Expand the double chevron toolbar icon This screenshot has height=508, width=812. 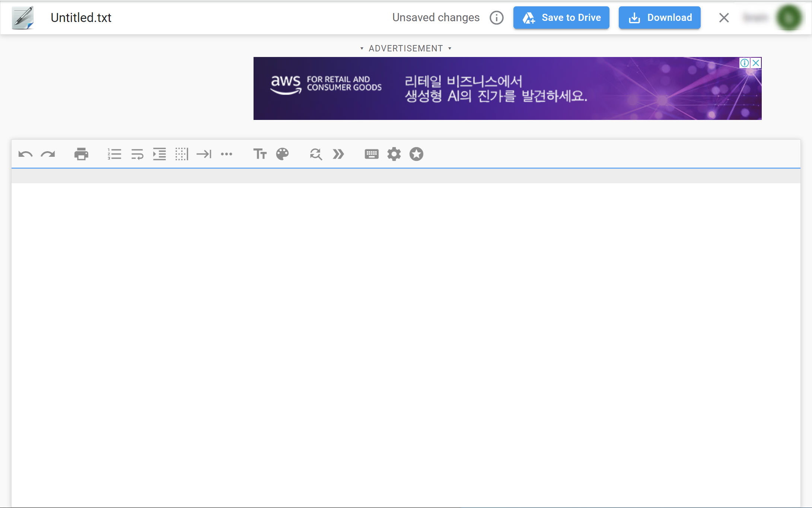pyautogui.click(x=338, y=154)
